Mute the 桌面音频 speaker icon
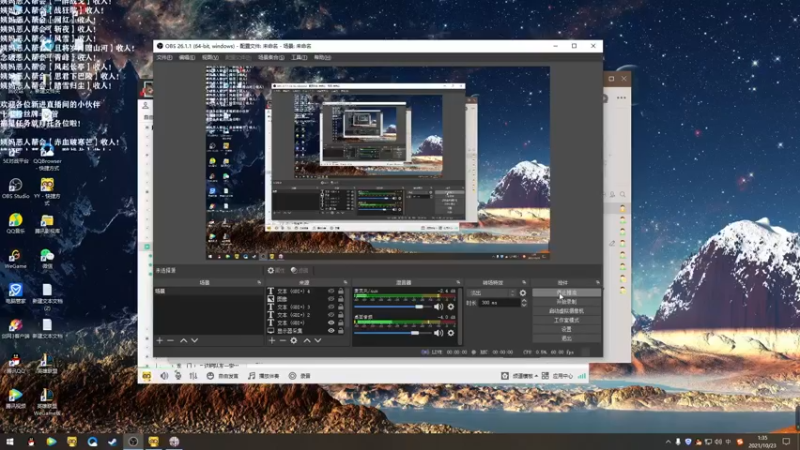Viewport: 800px width, 450px height. click(x=438, y=333)
